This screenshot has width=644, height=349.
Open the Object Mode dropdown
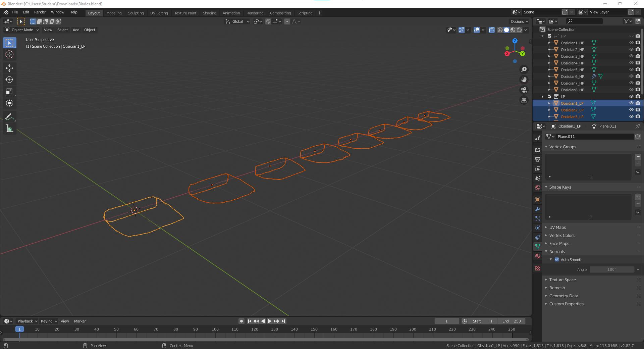click(x=22, y=30)
